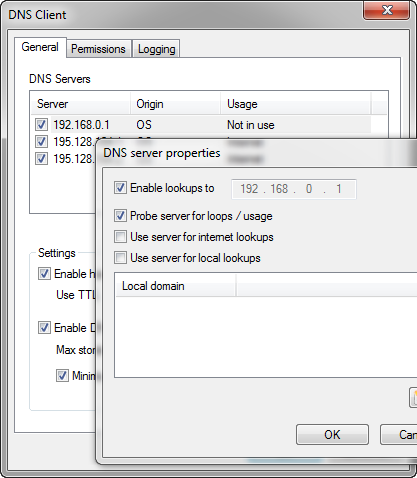This screenshot has width=417, height=478.
Task: Click the Local domain column header
Action: [x=176, y=286]
